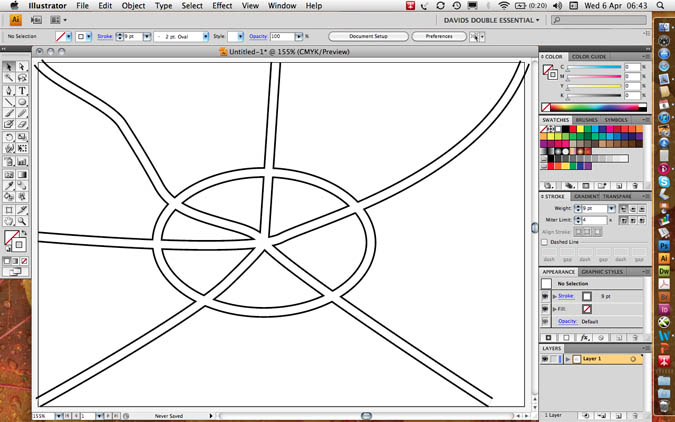The height and width of the screenshot is (422, 675).
Task: Select the Type tool
Action: click(22, 90)
